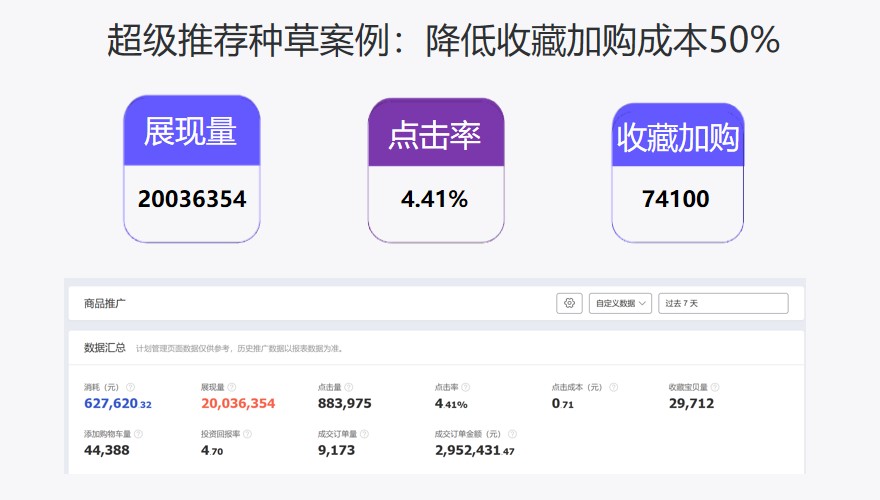
Task: Click the 过去 7 天 date range field
Action: (x=722, y=303)
